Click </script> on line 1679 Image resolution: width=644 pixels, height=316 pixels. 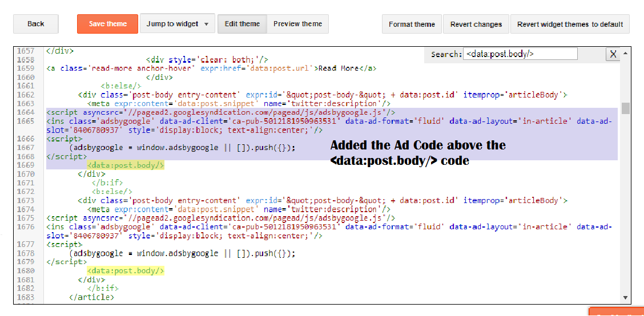click(67, 262)
